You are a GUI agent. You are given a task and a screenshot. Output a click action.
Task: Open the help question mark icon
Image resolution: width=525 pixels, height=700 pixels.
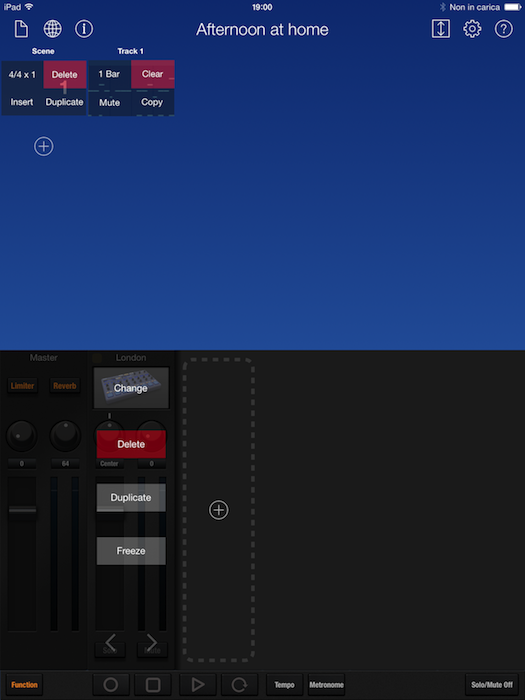coord(504,29)
